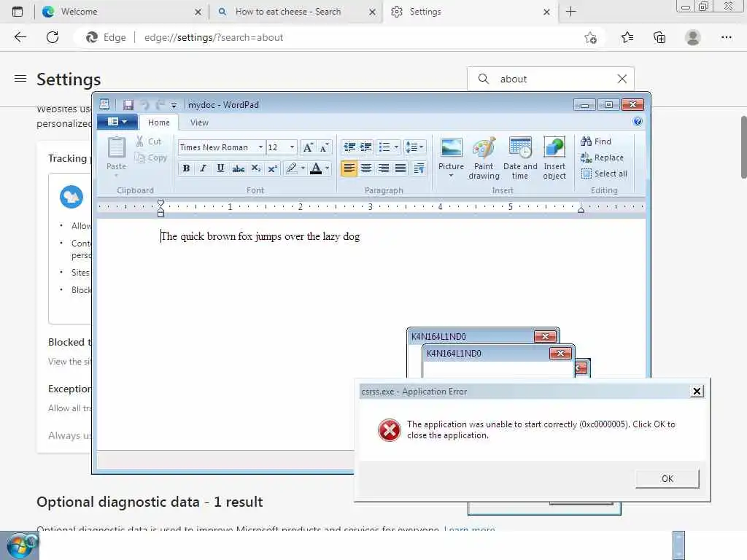The image size is (747, 560).
Task: Select the Settings browser tab
Action: [470, 12]
